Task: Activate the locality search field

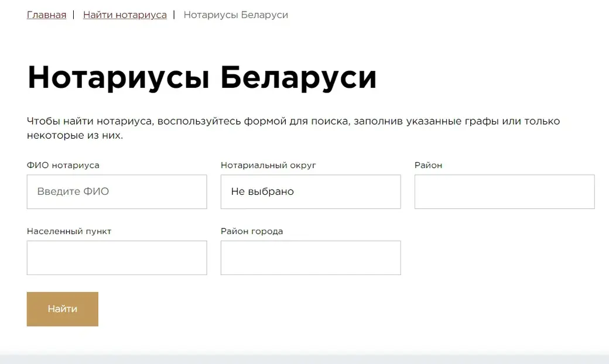Action: 117,257
